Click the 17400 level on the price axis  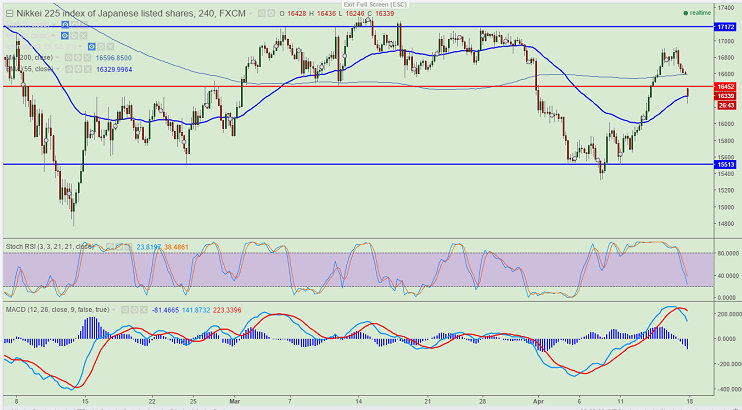(x=725, y=8)
